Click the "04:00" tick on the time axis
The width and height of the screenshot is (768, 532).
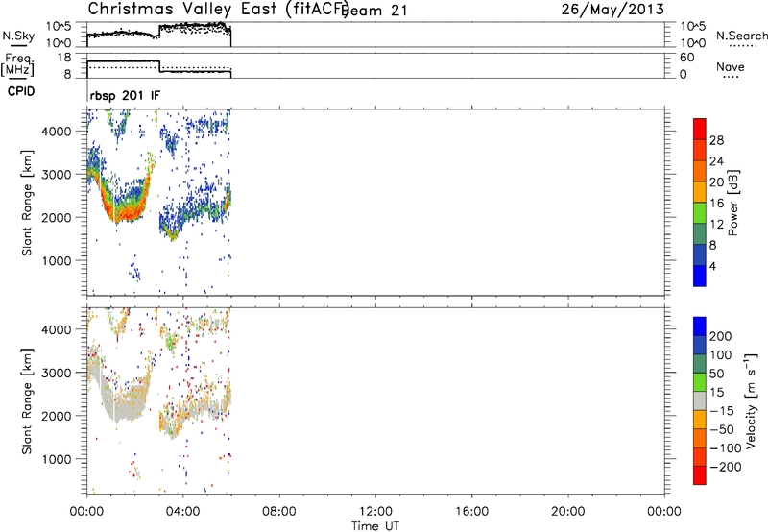182,512
